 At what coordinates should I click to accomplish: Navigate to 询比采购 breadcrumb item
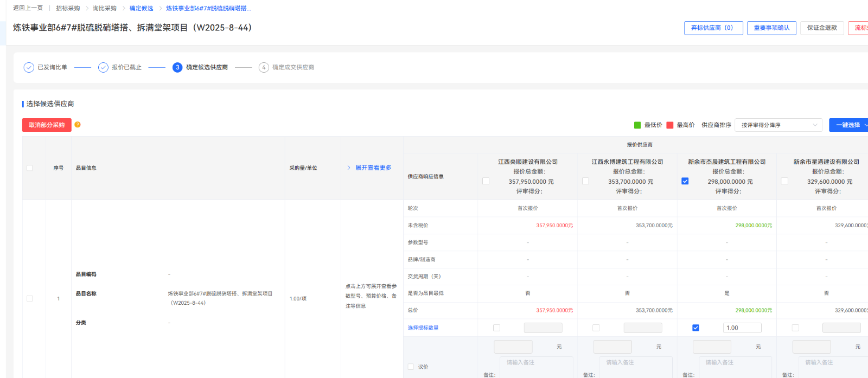click(104, 9)
